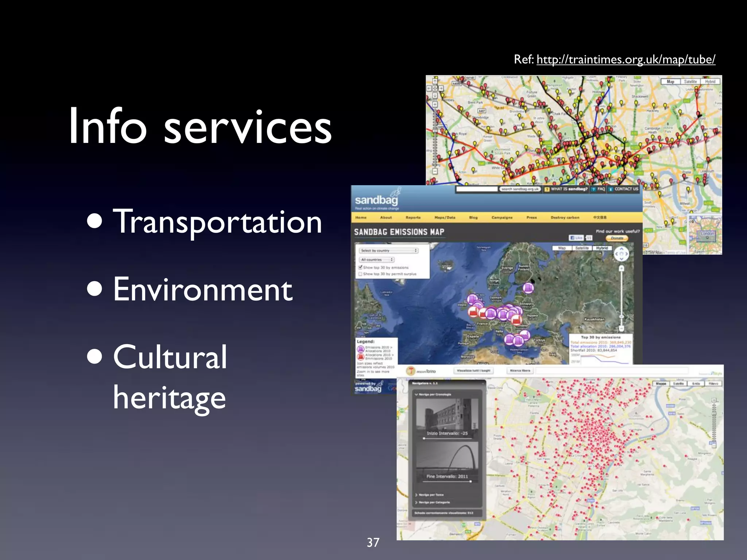Click the MuseoTorino search input field
This screenshot has width=747, height=560.
pos(612,371)
